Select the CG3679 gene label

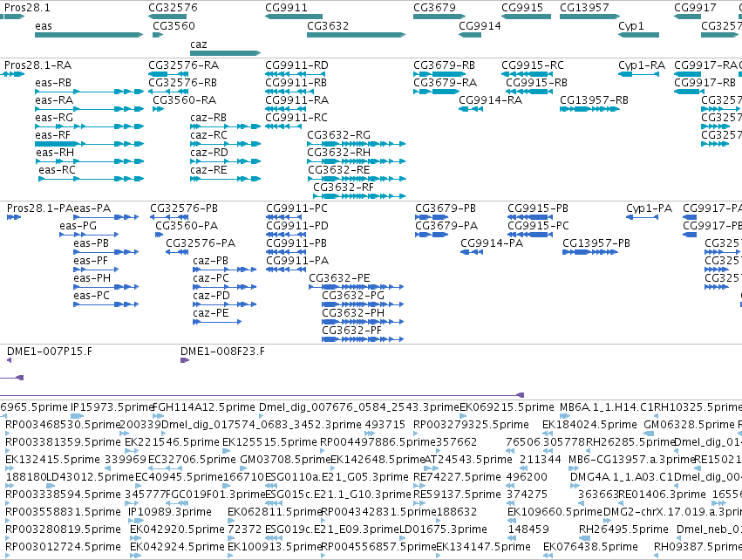tap(434, 8)
